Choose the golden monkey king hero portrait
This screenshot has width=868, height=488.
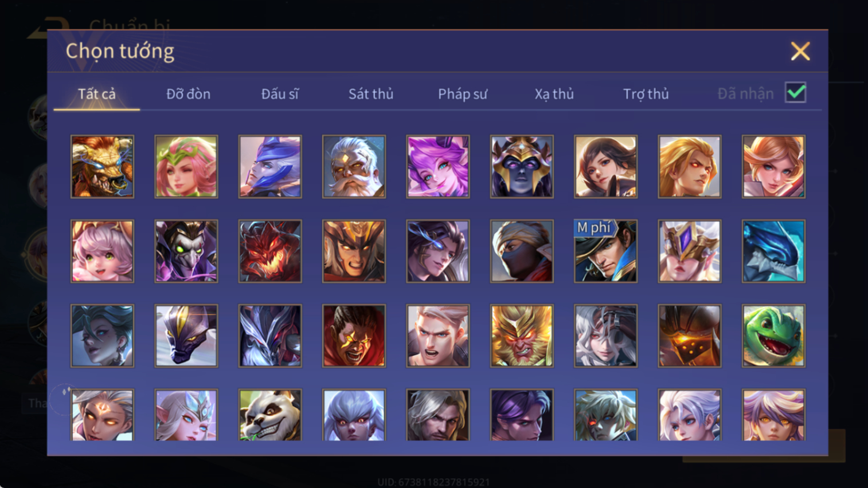(522, 336)
